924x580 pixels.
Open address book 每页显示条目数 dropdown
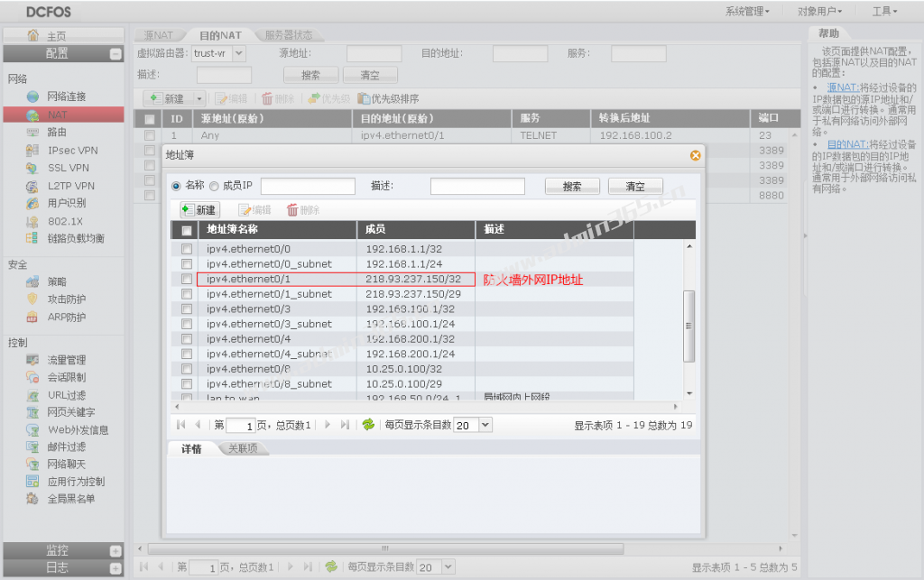click(x=485, y=425)
